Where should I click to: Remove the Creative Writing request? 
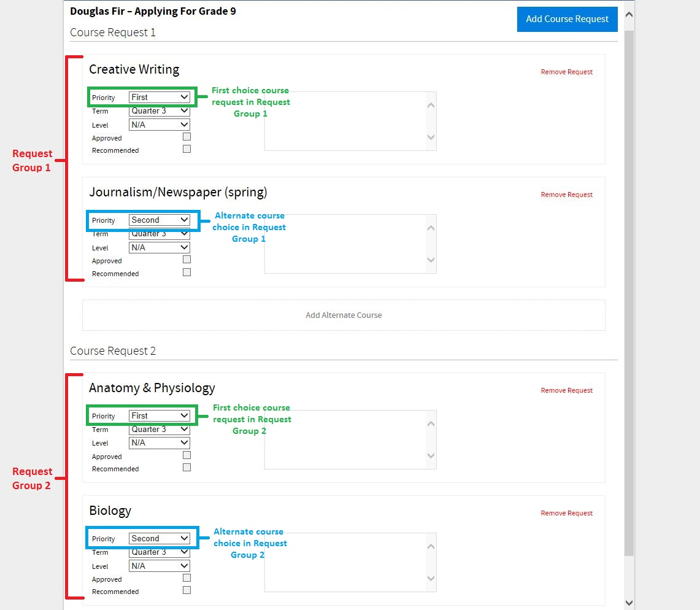click(x=566, y=72)
